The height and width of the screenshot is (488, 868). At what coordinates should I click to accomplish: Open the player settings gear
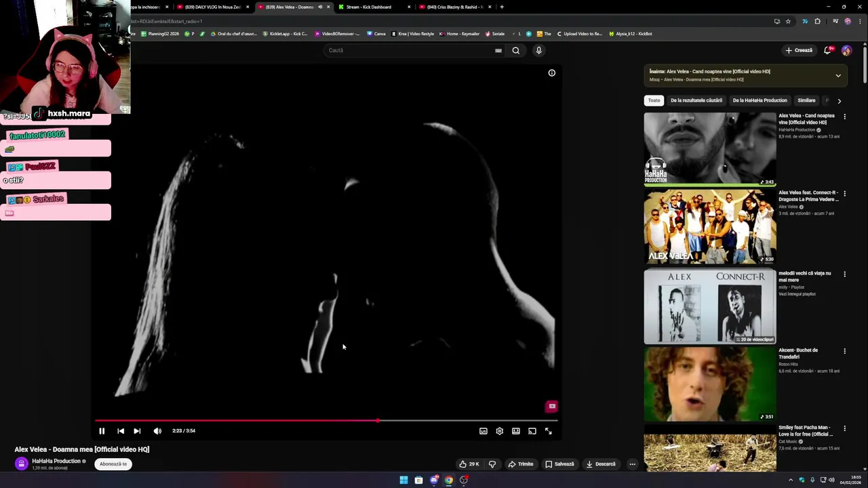(x=500, y=431)
